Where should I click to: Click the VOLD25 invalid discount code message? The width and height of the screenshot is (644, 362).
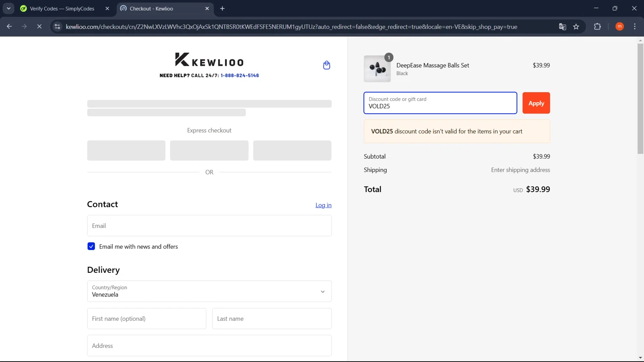(x=457, y=131)
